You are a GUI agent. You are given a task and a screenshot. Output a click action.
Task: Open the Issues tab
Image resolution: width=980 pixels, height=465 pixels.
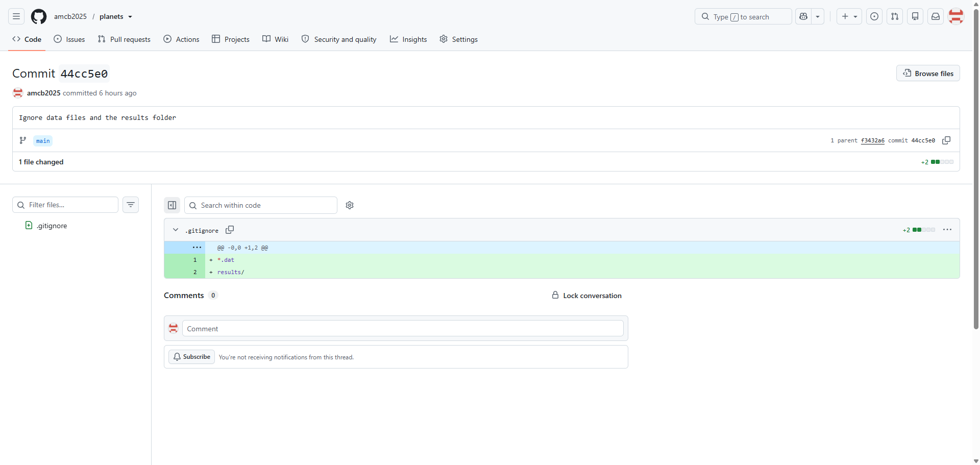(x=69, y=39)
